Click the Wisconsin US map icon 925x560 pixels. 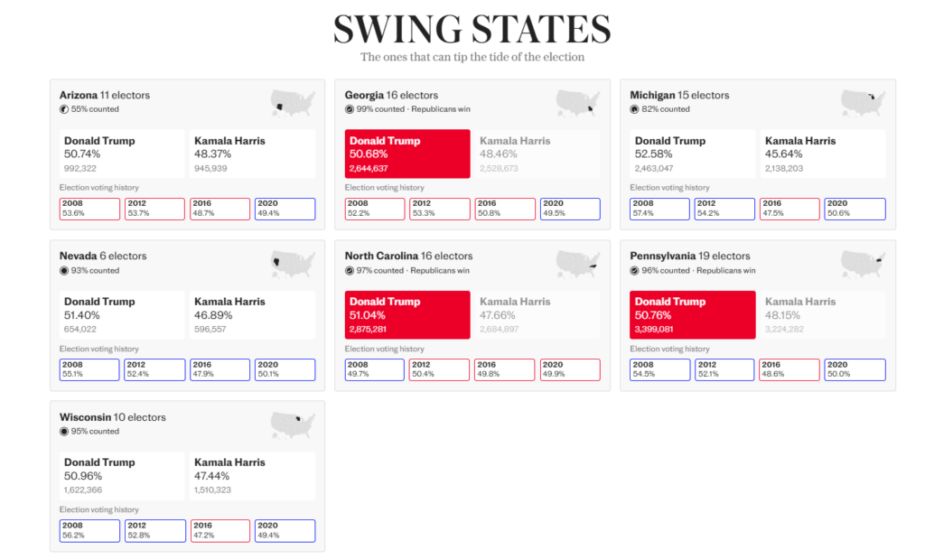point(293,425)
